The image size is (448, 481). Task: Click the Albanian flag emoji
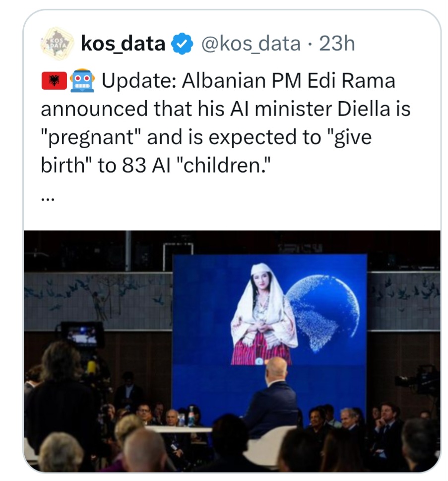point(54,80)
